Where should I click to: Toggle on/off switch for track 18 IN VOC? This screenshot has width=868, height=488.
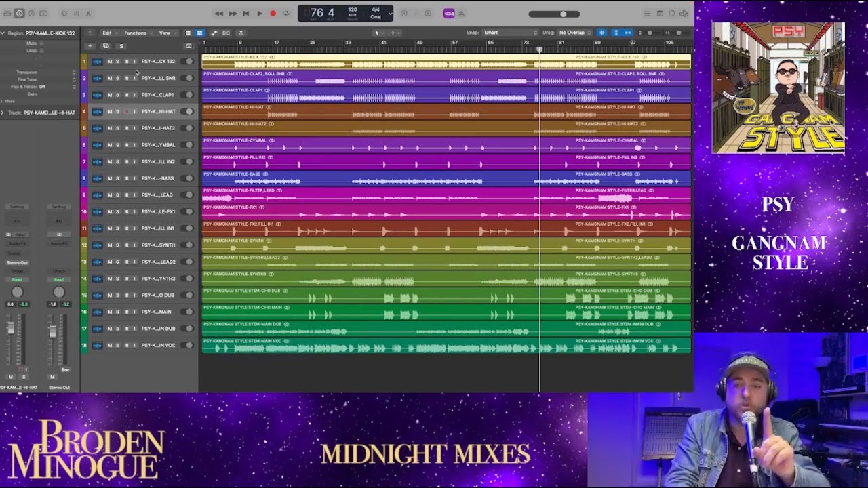click(x=189, y=345)
